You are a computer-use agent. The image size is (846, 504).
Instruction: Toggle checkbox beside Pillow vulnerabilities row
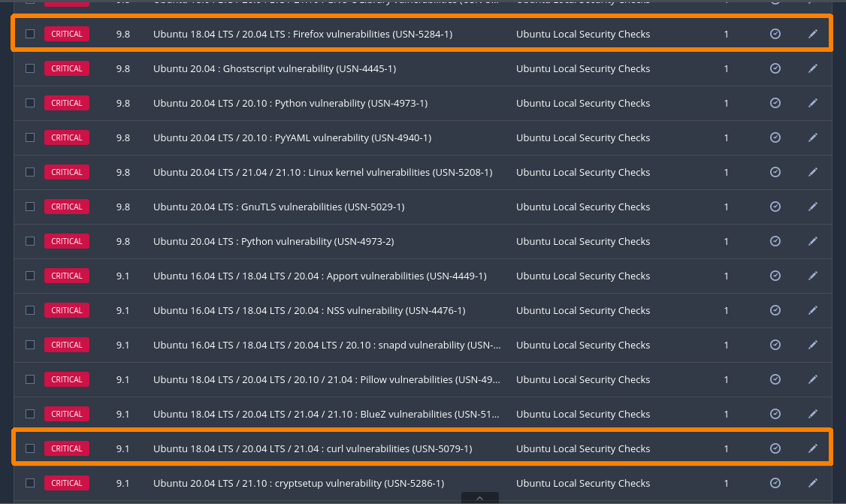(x=30, y=379)
